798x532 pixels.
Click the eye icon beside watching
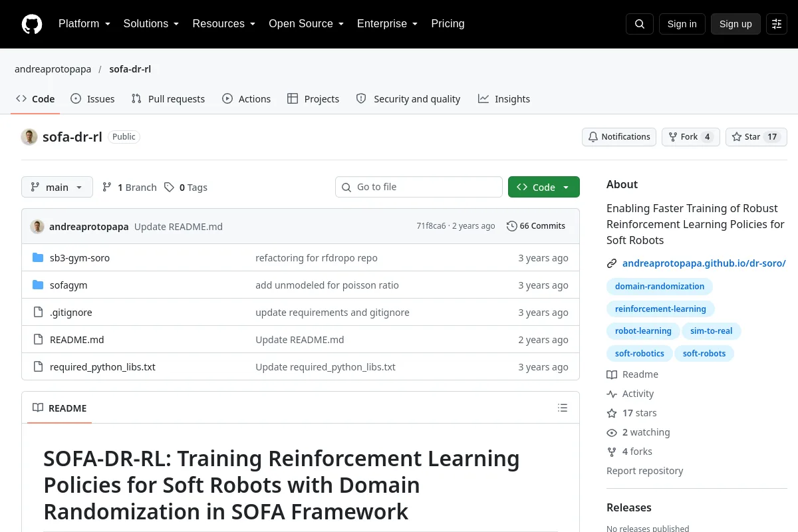pyautogui.click(x=612, y=432)
